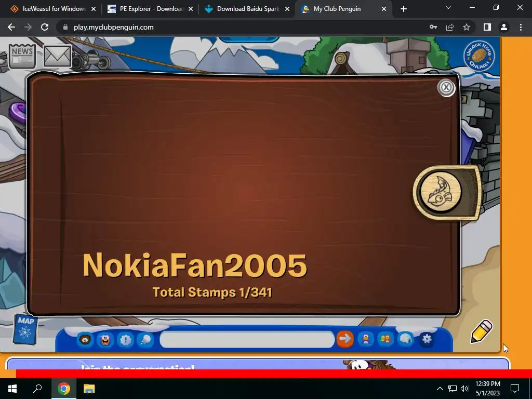Open the Chrome three-dot menu

521,27
